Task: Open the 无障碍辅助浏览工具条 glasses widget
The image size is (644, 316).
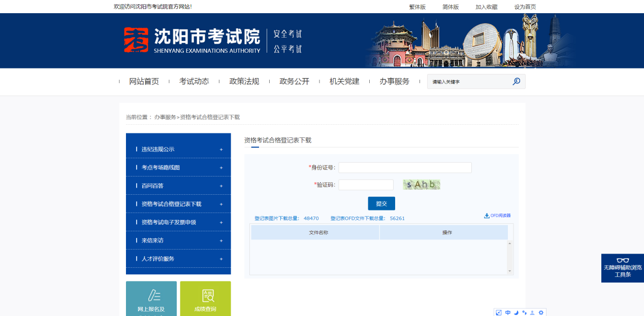Action: pos(622,268)
